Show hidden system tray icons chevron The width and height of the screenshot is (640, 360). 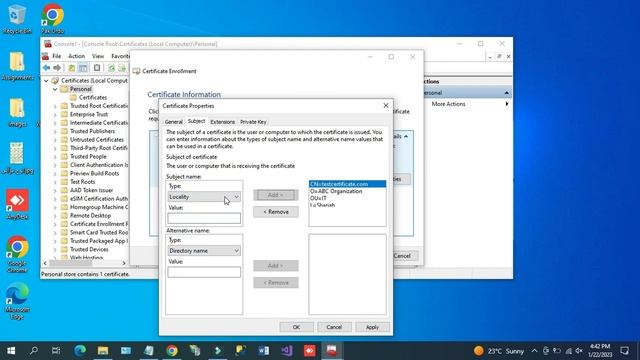[534, 351]
